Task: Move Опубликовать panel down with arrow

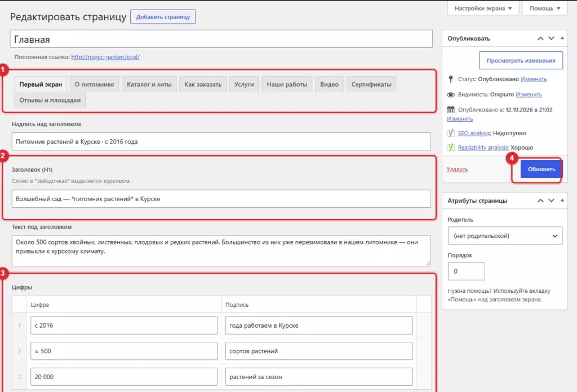Action: pos(551,38)
